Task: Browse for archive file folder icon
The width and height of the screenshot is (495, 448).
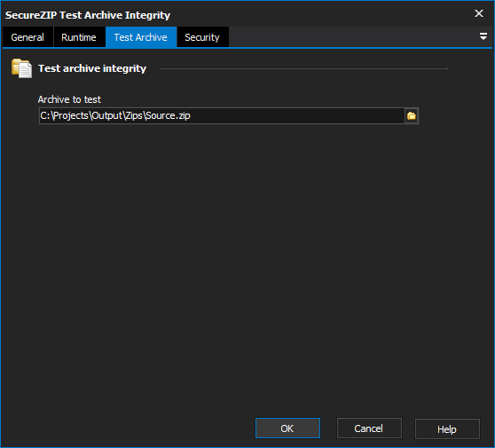Action: pyautogui.click(x=412, y=116)
